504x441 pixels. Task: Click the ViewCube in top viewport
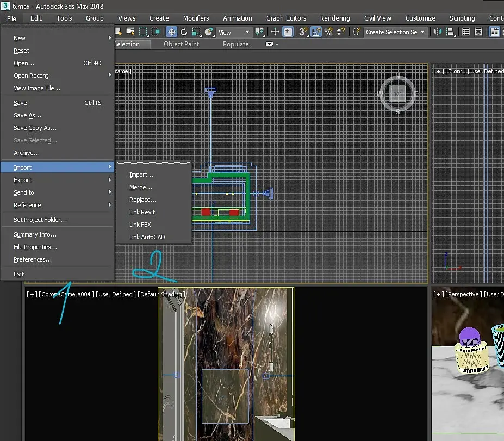(397, 94)
